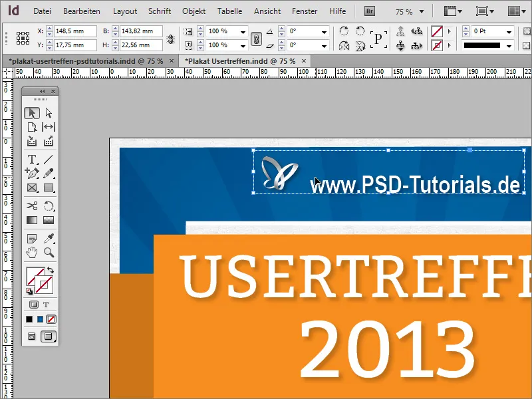Screen dimensions: 532x399
Task: Click the Select Container icon
Action: (x=400, y=31)
